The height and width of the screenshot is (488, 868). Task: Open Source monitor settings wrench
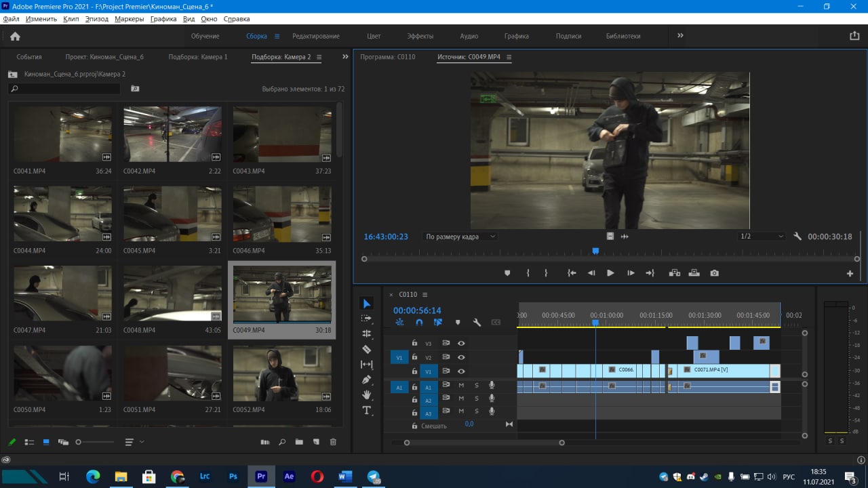tap(797, 237)
